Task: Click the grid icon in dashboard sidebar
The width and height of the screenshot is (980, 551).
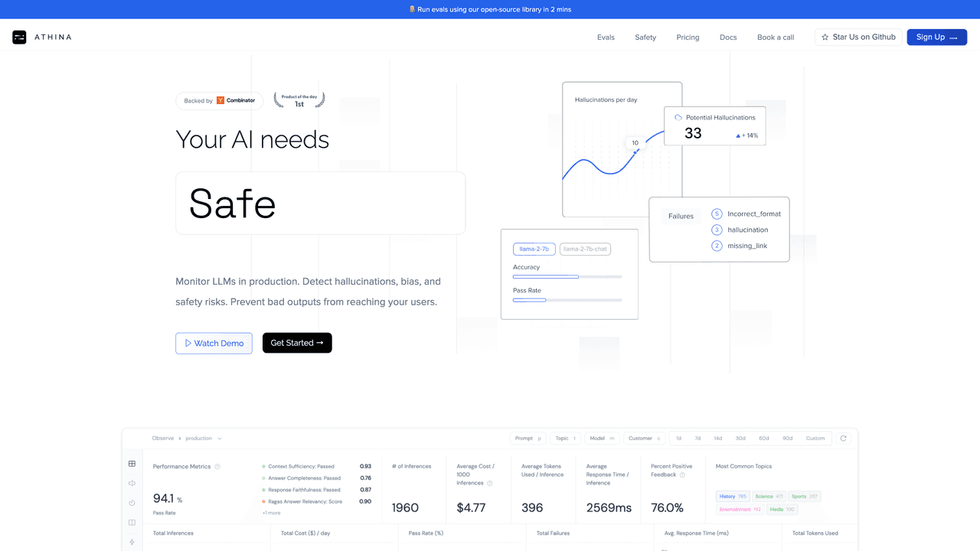Action: [132, 464]
